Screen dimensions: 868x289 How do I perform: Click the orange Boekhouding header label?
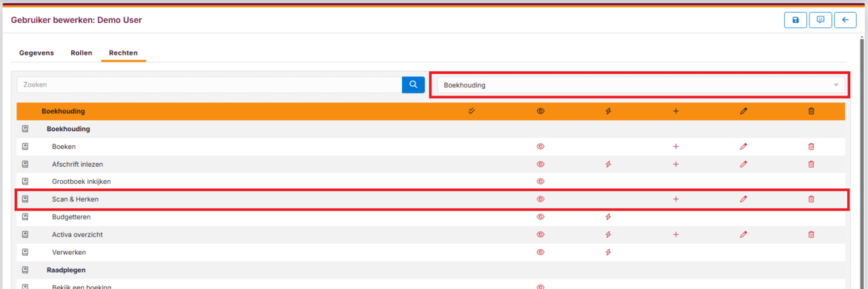tap(63, 111)
